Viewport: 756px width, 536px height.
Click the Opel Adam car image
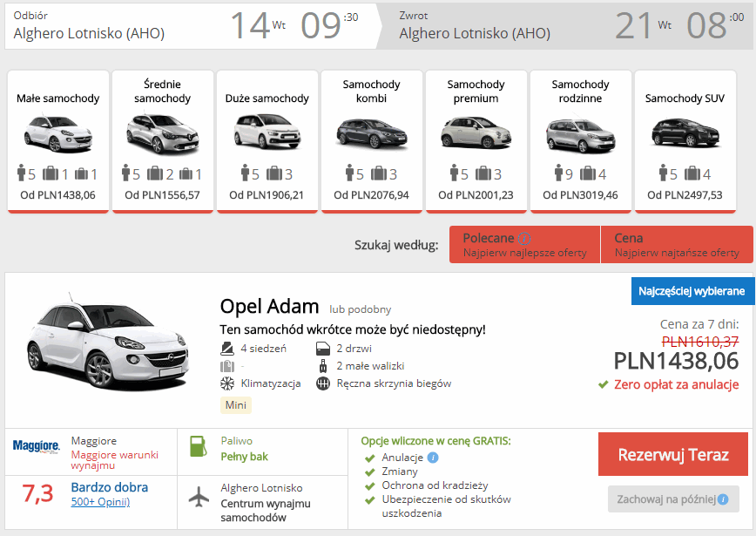107,341
